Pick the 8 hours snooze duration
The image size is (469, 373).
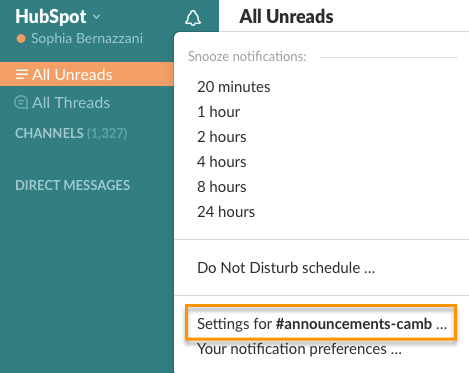click(x=222, y=187)
